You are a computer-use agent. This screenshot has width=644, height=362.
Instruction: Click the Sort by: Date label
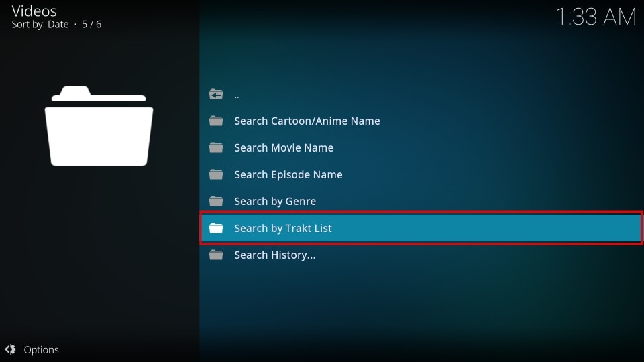(x=40, y=25)
